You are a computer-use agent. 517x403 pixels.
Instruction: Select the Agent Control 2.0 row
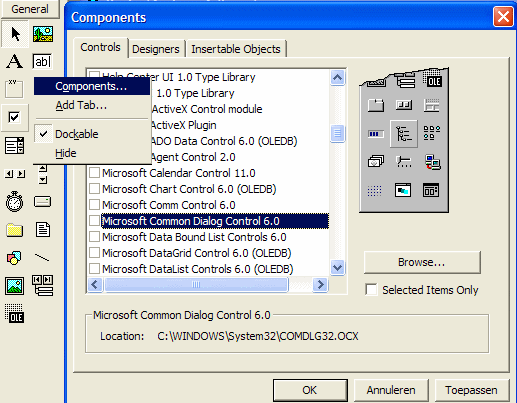click(x=193, y=157)
